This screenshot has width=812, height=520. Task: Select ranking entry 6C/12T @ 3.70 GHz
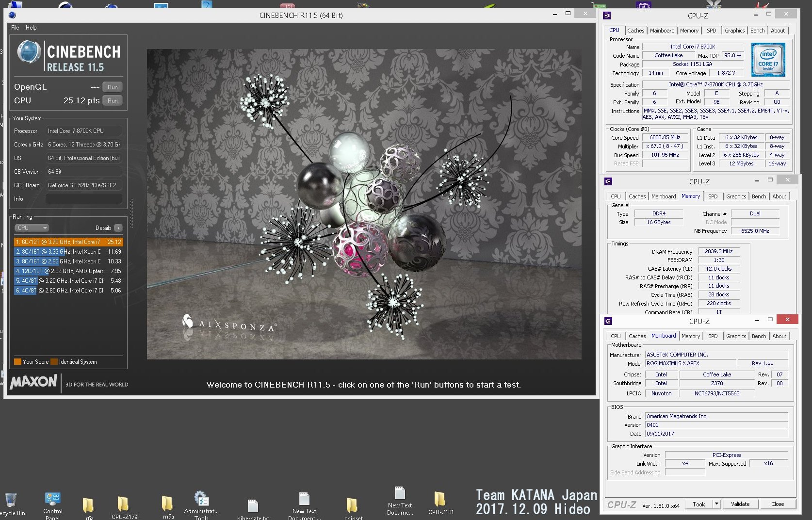(68, 242)
